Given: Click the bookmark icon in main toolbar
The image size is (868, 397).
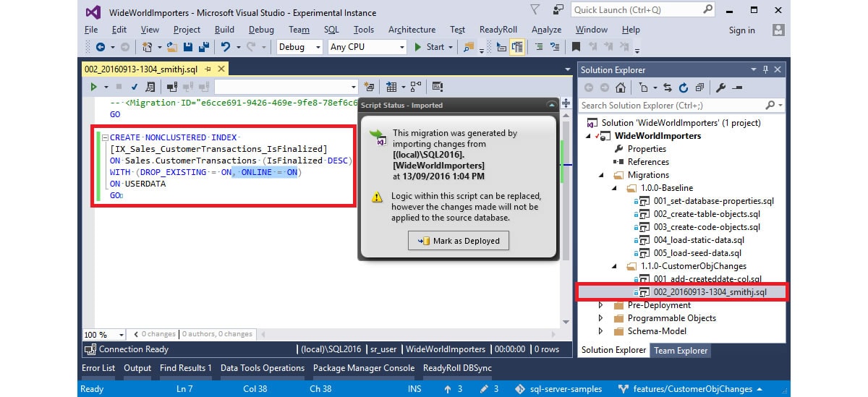Looking at the screenshot, I should tap(576, 47).
